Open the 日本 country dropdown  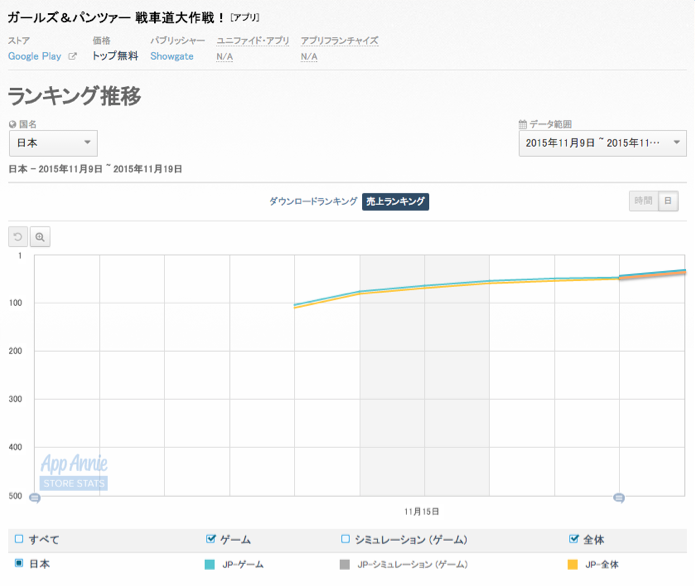(53, 143)
